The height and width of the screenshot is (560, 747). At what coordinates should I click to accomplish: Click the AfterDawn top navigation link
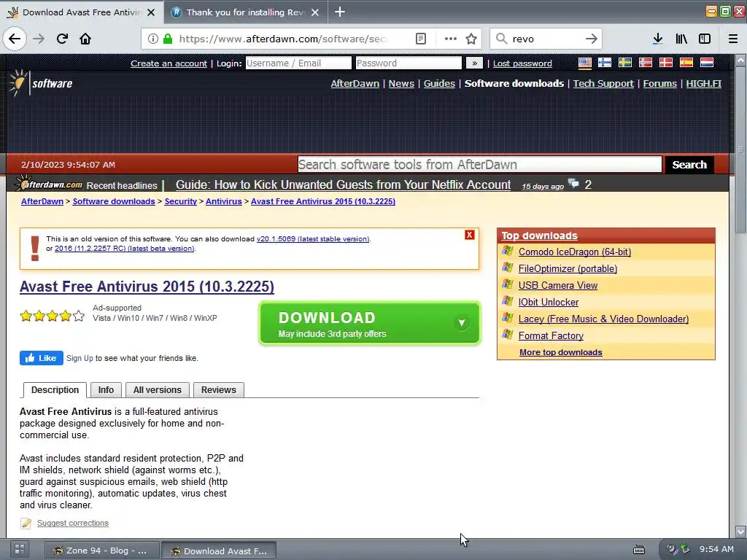[355, 83]
